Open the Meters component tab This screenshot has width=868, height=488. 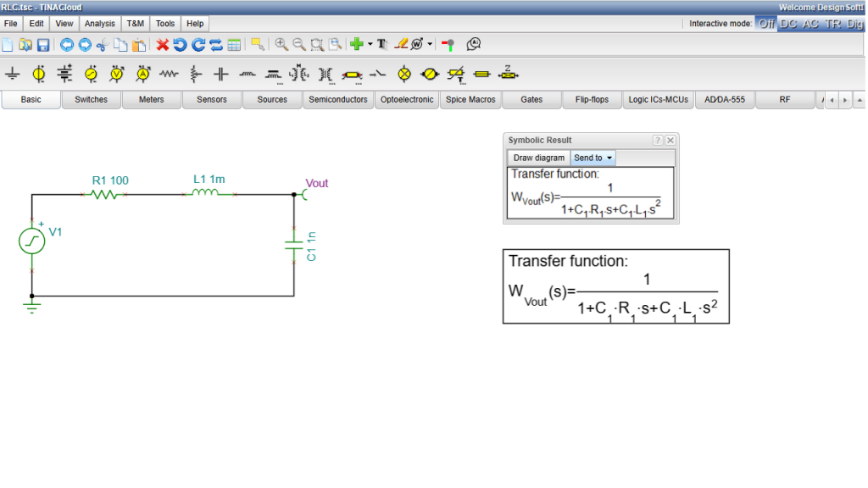pos(151,100)
